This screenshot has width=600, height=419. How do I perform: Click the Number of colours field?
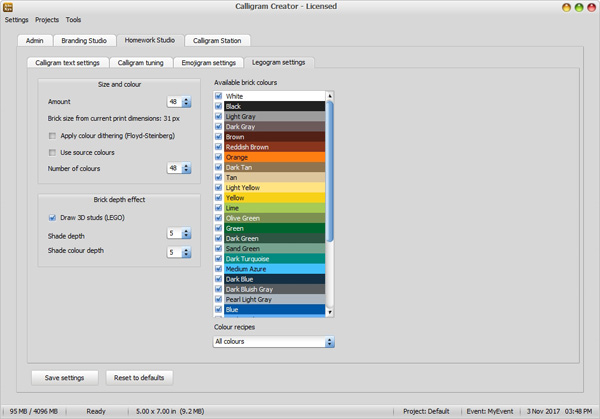174,168
